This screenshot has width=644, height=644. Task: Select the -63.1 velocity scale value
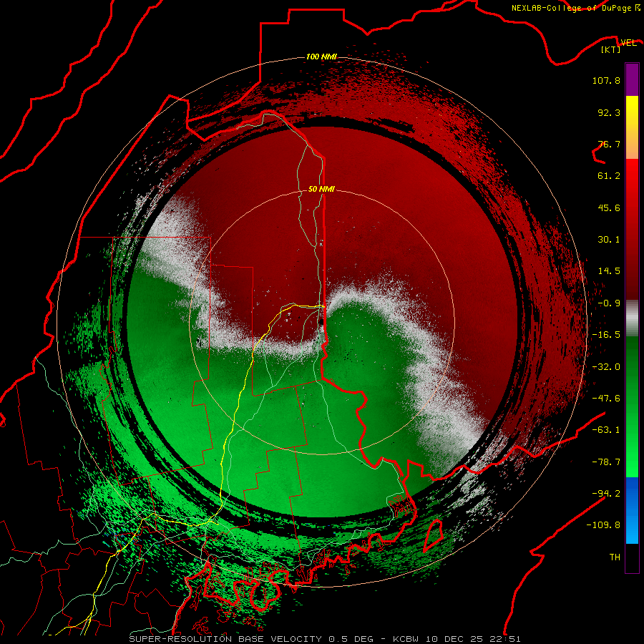606,430
